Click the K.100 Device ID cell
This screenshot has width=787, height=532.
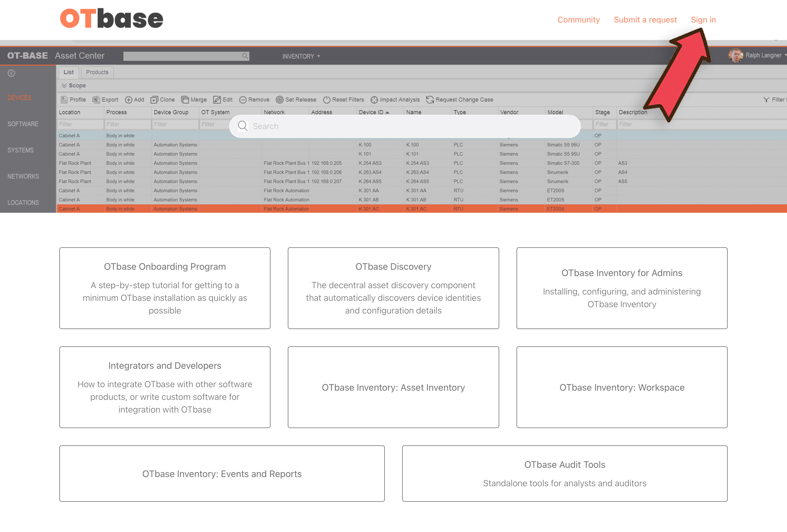coord(365,145)
